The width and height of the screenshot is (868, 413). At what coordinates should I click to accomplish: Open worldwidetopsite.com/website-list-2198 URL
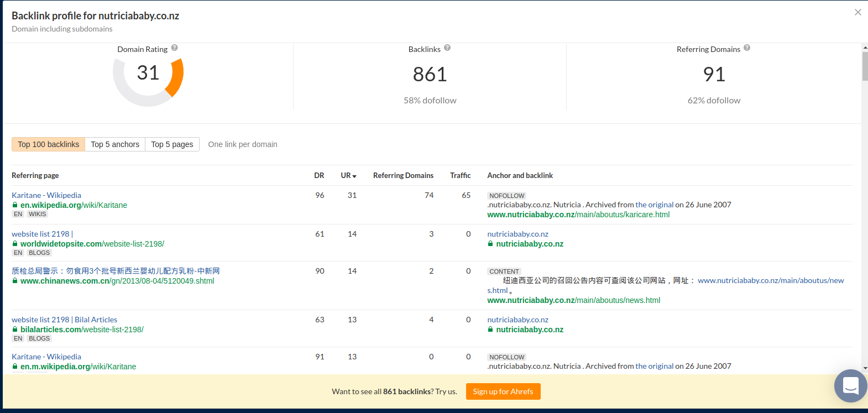pyautogui.click(x=92, y=244)
